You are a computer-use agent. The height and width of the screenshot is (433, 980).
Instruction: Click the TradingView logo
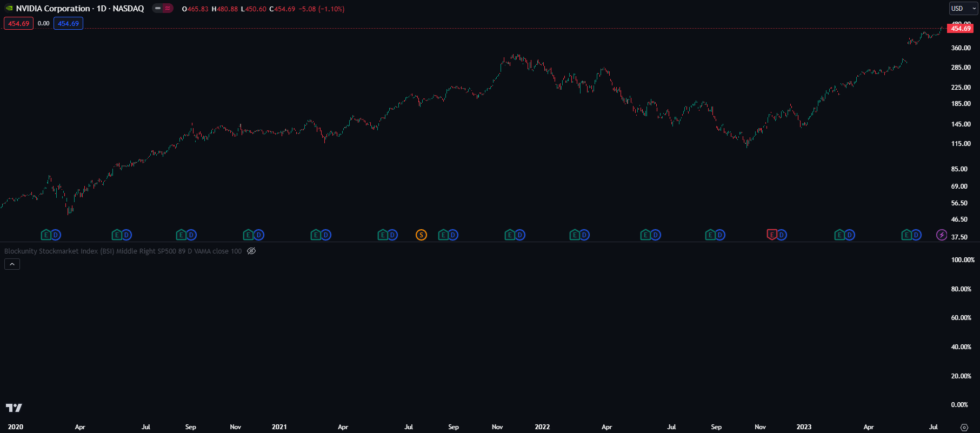[x=14, y=408]
